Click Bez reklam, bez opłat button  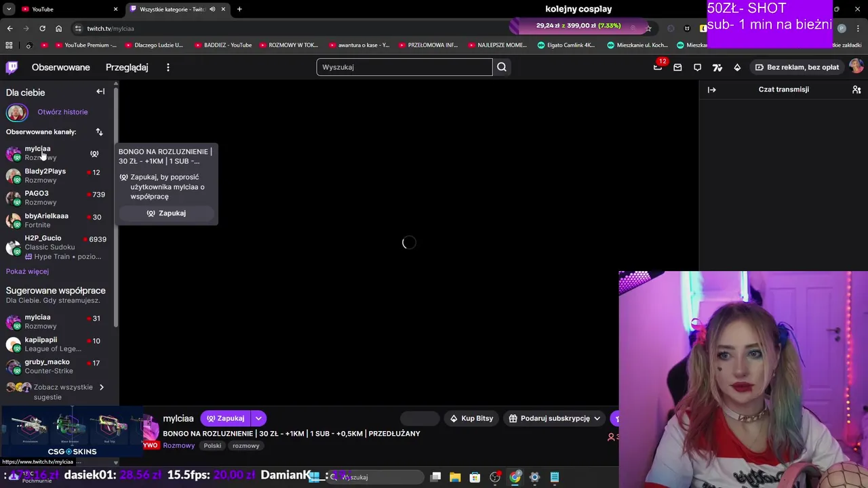pyautogui.click(x=797, y=67)
